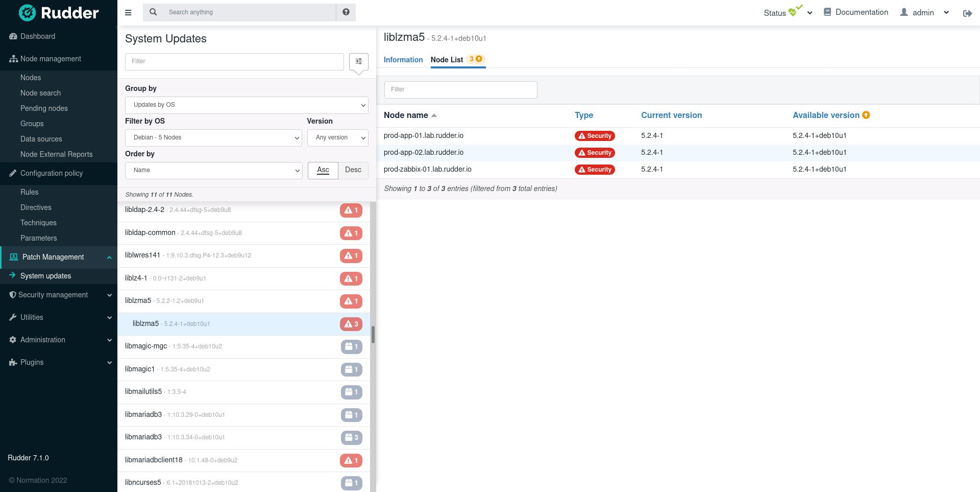Click the package list scrollbar

[373, 335]
